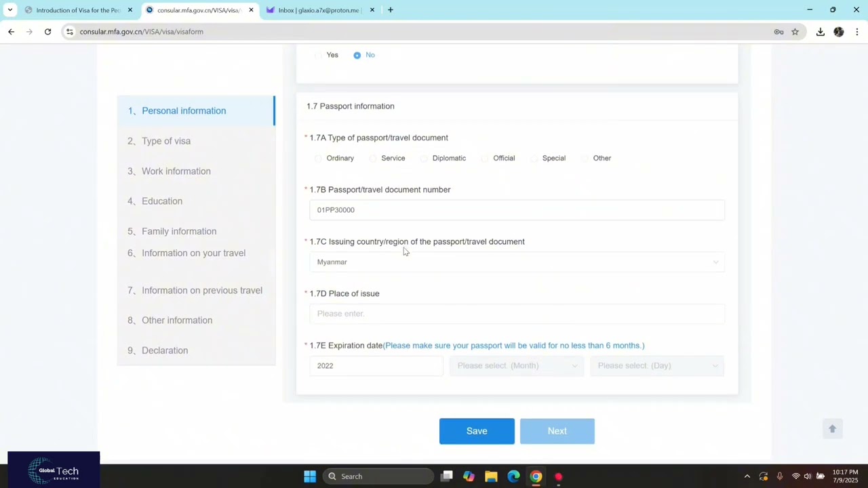Open the expiration Month dropdown

[516, 366]
